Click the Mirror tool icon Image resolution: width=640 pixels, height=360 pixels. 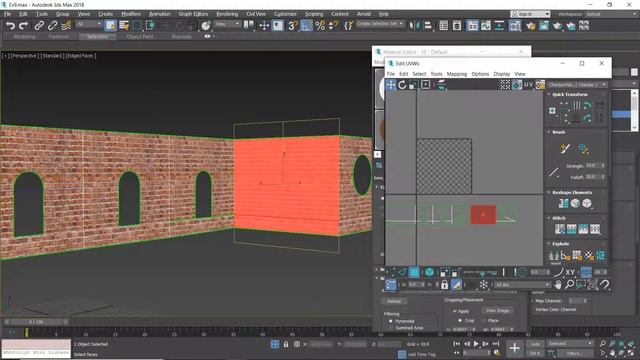click(414, 26)
